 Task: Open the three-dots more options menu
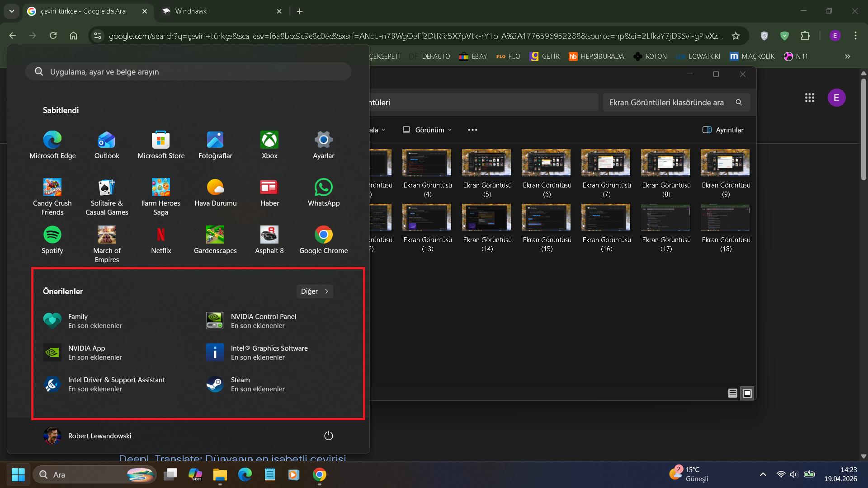(472, 130)
